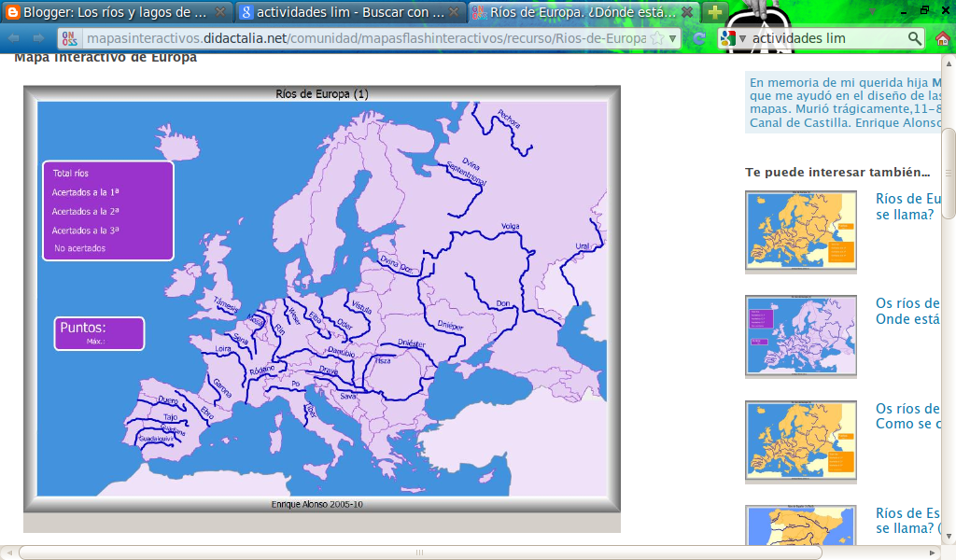Click the 'Ródano' river label
Viewport: 956px width, 560px height.
click(x=262, y=370)
